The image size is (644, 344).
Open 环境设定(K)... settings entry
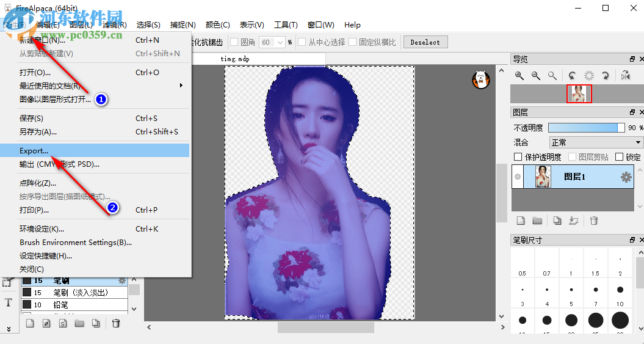click(95, 229)
